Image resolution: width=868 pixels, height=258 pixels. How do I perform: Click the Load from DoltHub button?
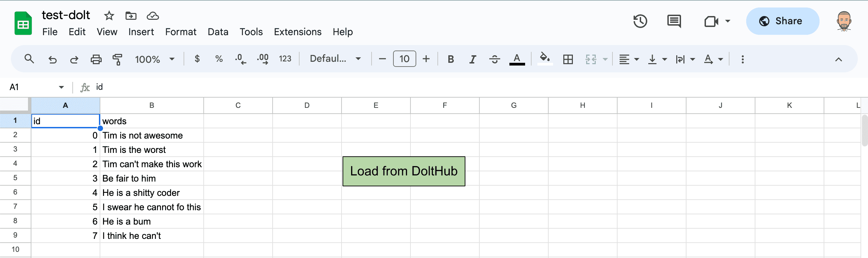coord(404,171)
